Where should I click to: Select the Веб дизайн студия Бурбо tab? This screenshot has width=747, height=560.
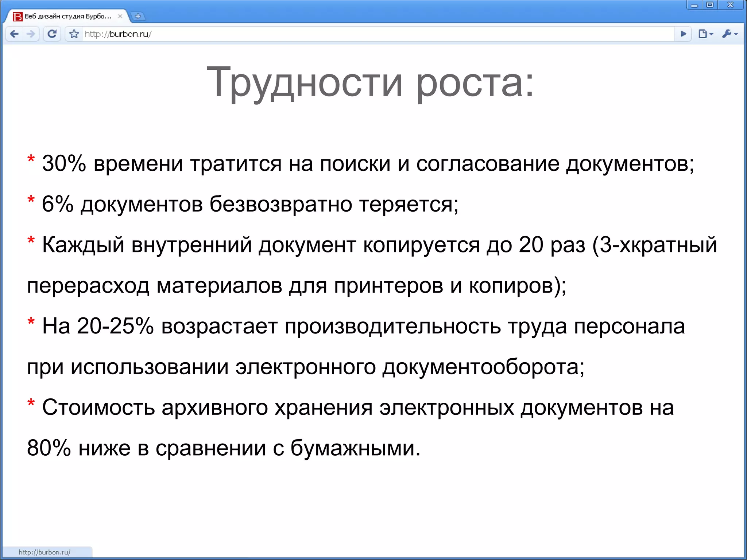click(x=68, y=16)
